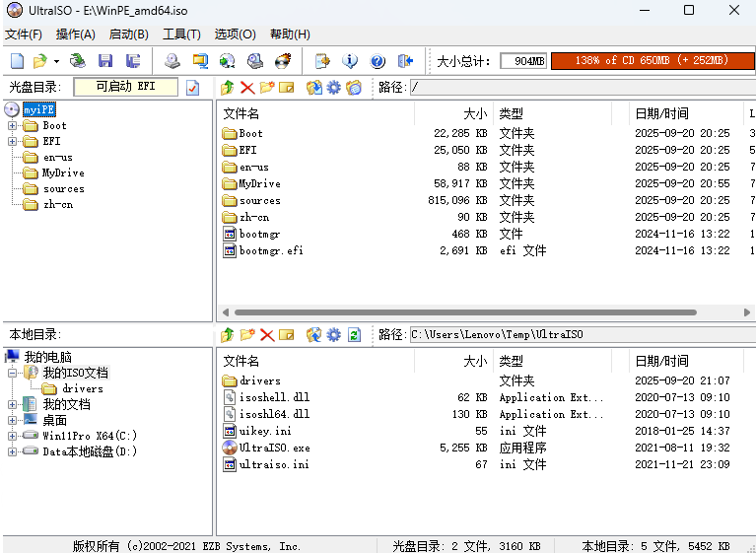
Task: Expand the Data本地磁盘(D:) drive node
Action: click(x=12, y=451)
